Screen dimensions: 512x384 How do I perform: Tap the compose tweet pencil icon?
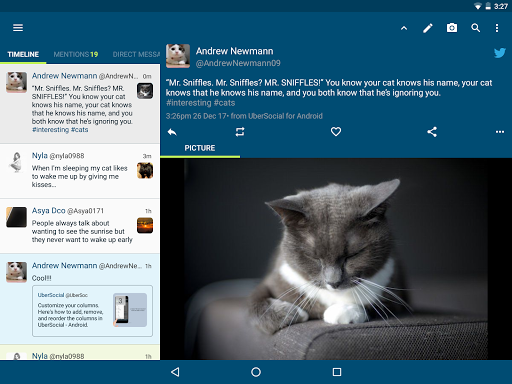click(x=428, y=28)
